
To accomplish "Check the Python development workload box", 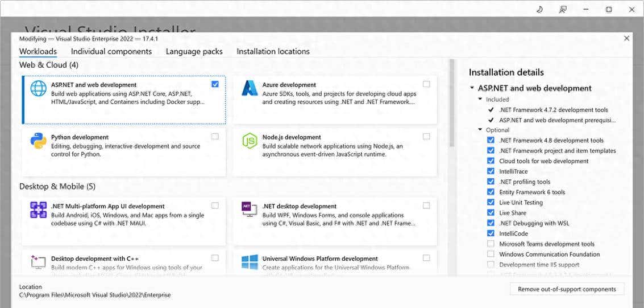I will click(x=215, y=137).
